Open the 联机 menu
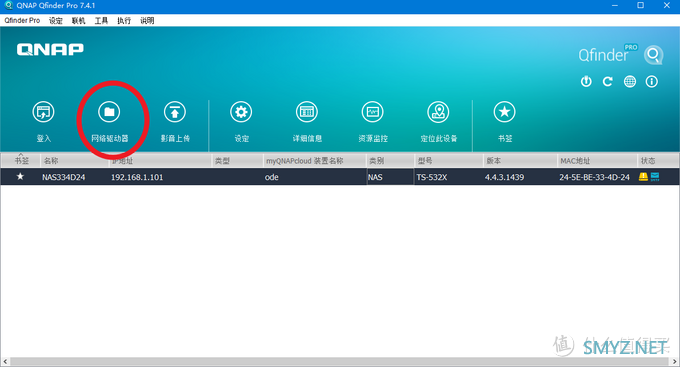This screenshot has height=367, width=680. 78,20
